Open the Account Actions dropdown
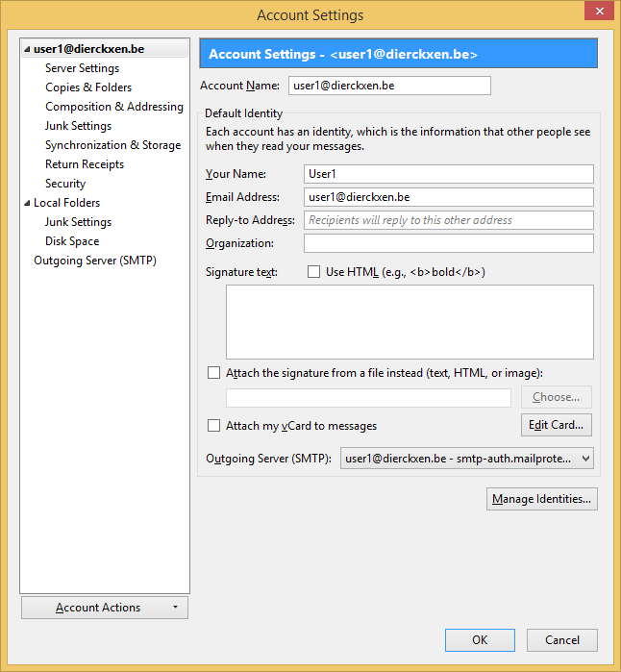Image resolution: width=621 pixels, height=672 pixels. [x=105, y=608]
